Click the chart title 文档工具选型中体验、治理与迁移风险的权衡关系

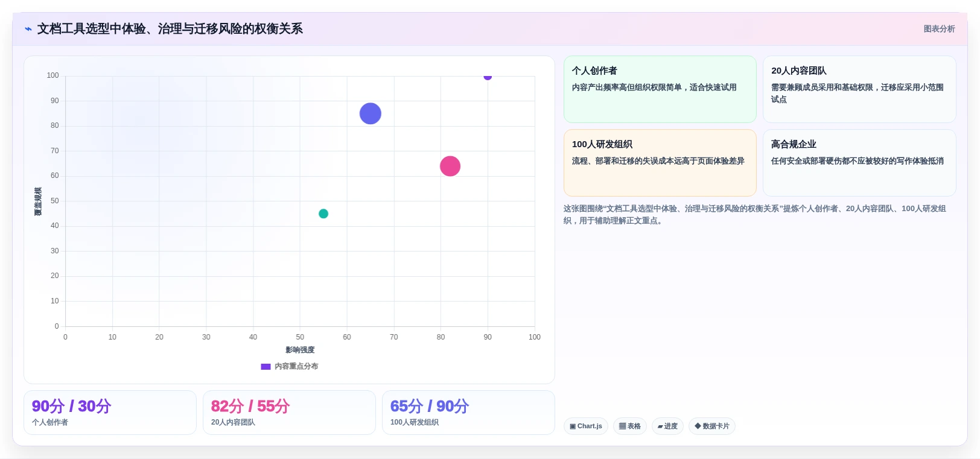pyautogui.click(x=170, y=29)
